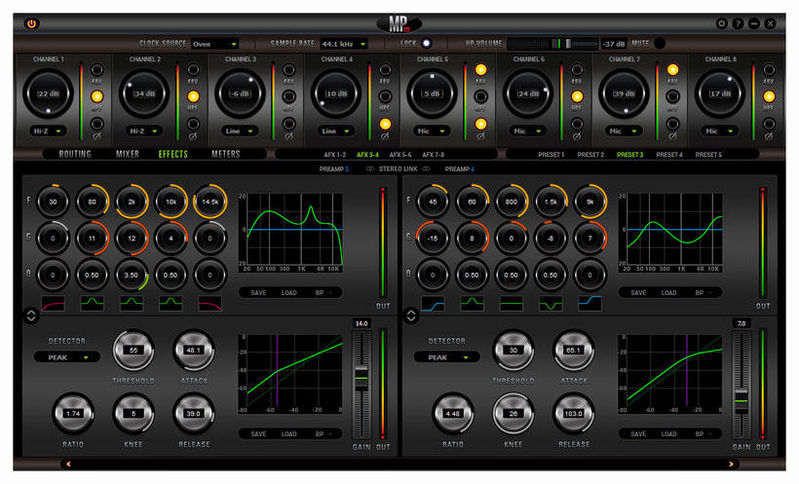Click the Preamp 3 Q knob showing 3.50

click(x=131, y=275)
